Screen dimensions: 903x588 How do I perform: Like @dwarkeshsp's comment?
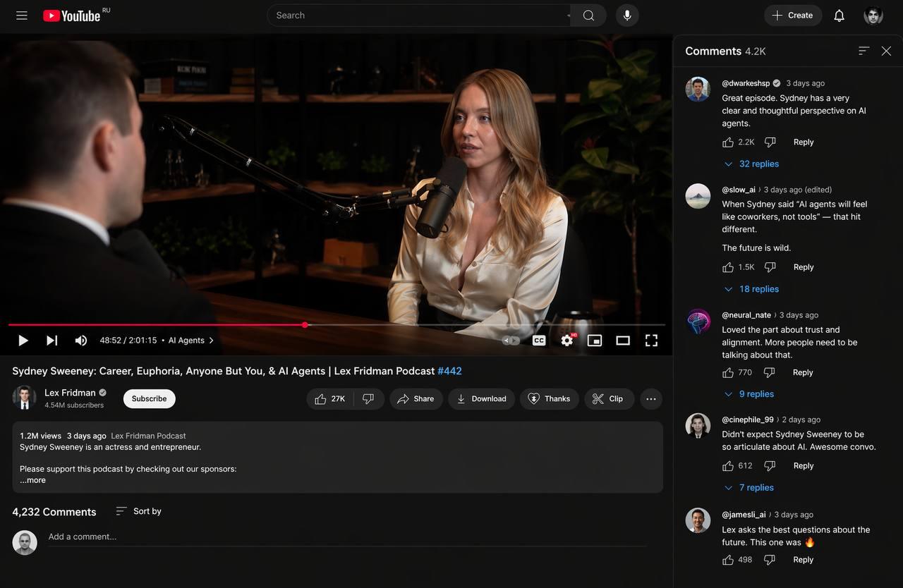[728, 142]
